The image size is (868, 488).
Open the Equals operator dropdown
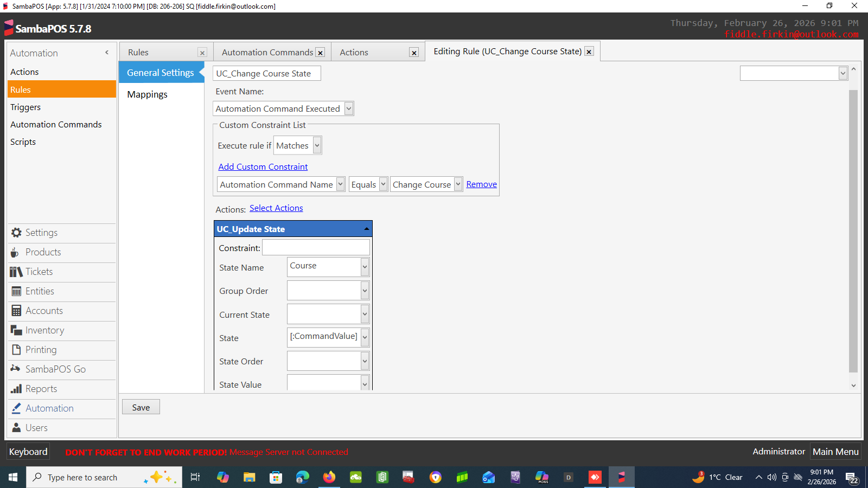pyautogui.click(x=383, y=184)
